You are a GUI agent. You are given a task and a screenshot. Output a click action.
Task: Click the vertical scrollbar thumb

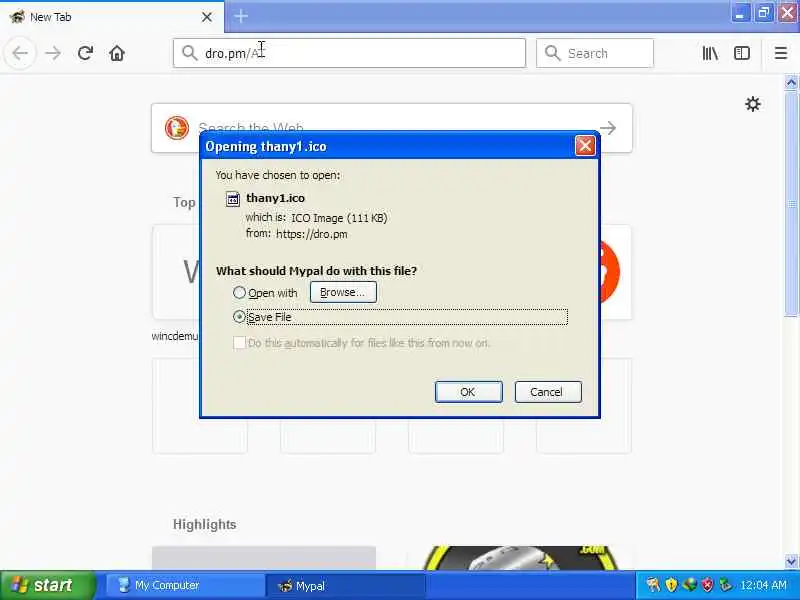[x=791, y=204]
